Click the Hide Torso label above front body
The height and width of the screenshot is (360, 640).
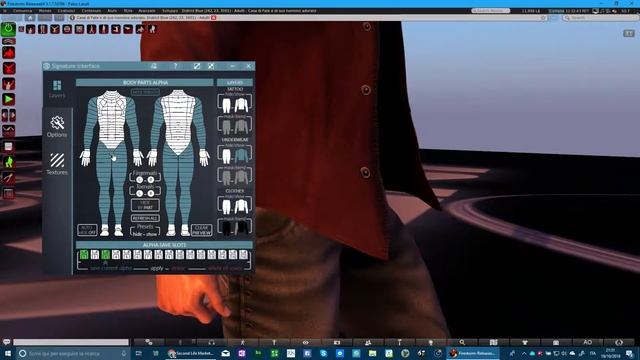(145, 92)
